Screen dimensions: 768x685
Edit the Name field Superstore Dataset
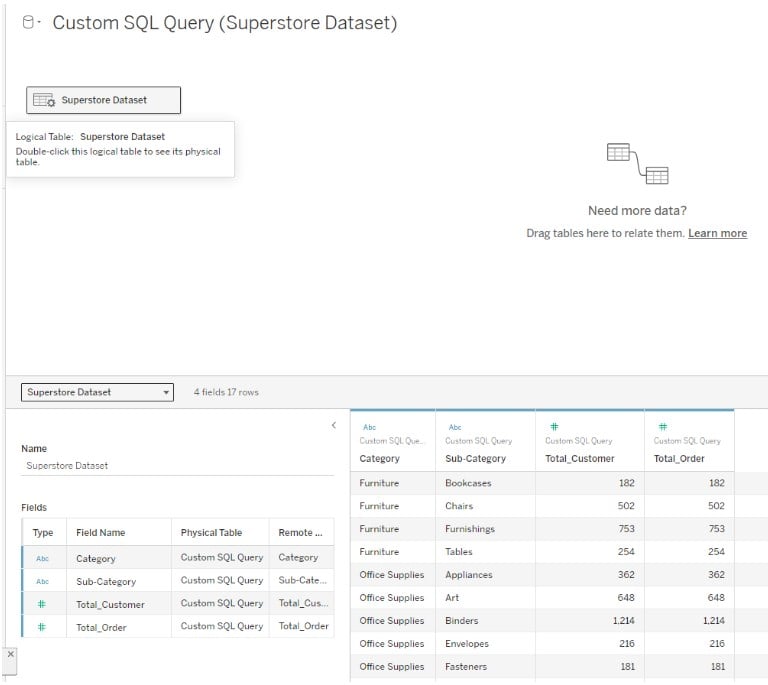(x=177, y=466)
